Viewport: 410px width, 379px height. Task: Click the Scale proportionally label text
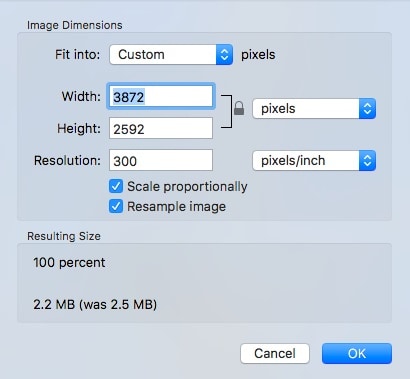(187, 187)
